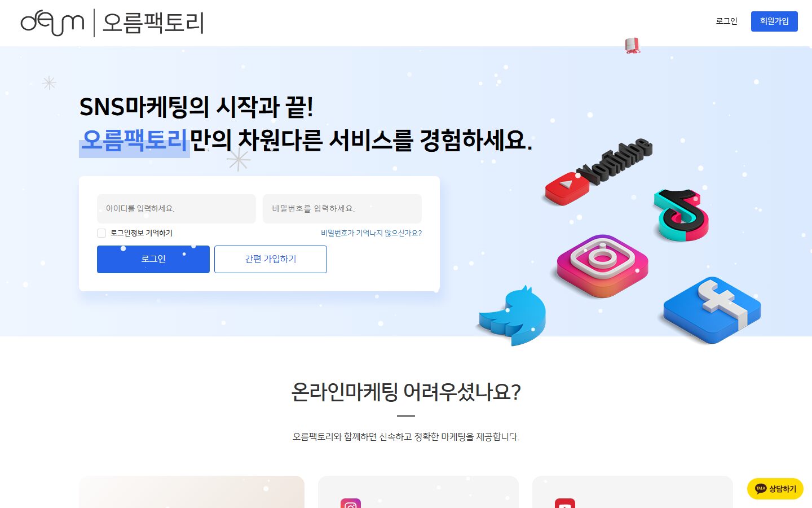
Task: Click the 3D Facebook icon
Action: coord(712,310)
